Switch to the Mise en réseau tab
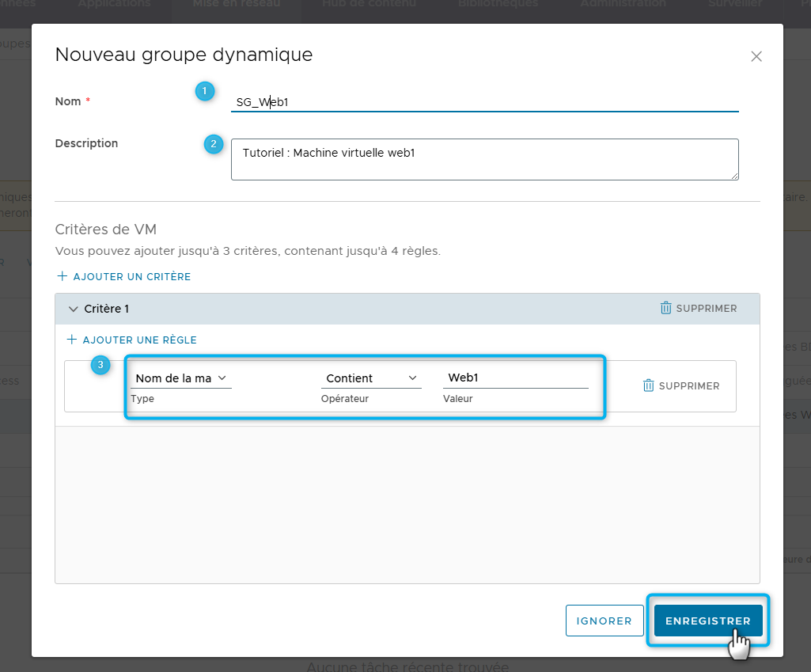 236,4
